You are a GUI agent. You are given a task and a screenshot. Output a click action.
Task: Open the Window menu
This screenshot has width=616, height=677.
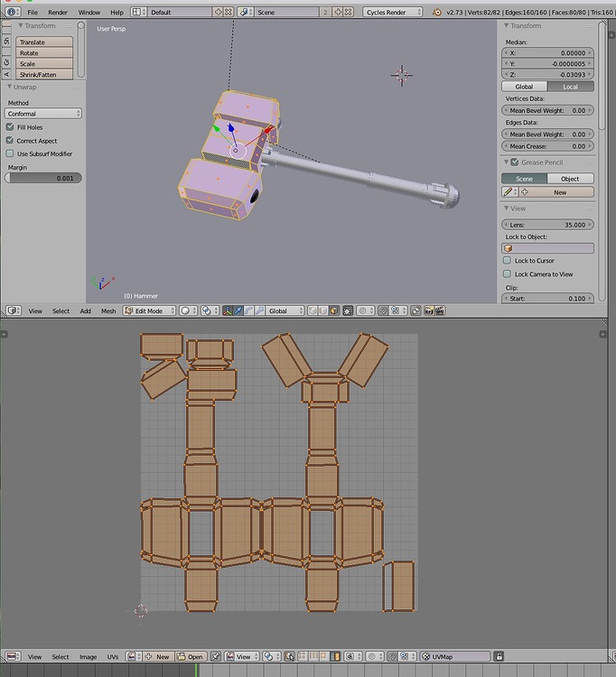point(89,12)
